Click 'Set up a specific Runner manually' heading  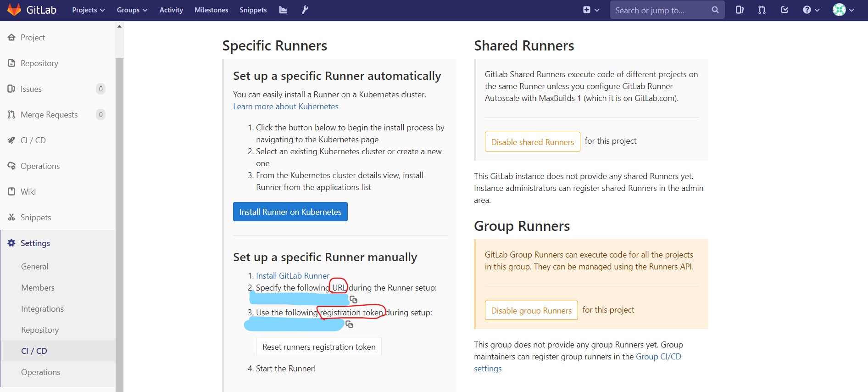(x=325, y=257)
